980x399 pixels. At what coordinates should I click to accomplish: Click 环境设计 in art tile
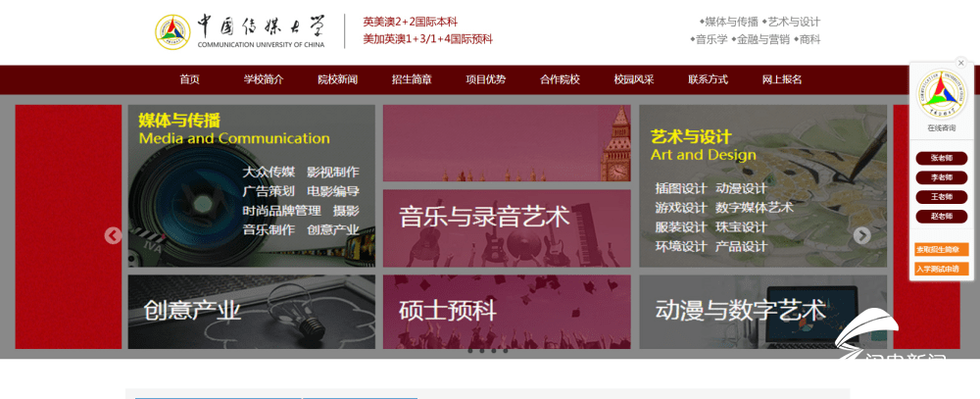(x=681, y=246)
